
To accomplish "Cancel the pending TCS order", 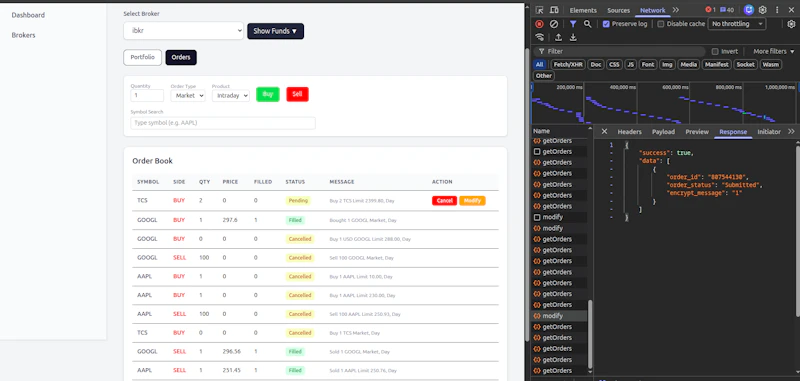I will 444,201.
